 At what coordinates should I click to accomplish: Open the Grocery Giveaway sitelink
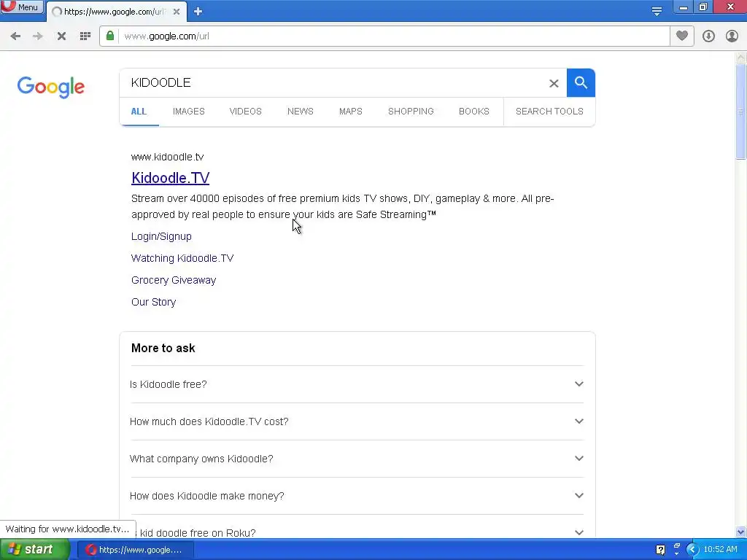(174, 280)
